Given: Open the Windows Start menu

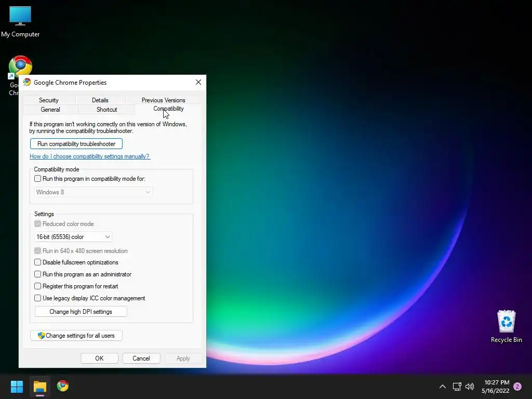Looking at the screenshot, I should tap(17, 386).
